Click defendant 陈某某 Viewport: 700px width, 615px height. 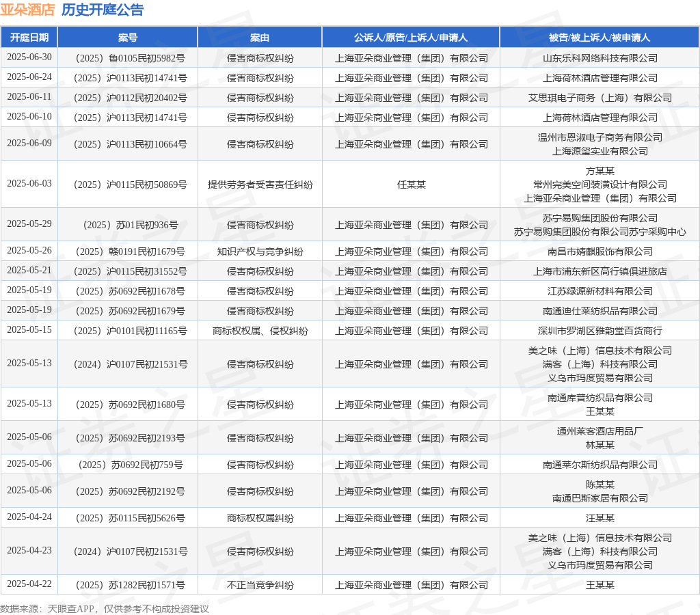point(600,484)
